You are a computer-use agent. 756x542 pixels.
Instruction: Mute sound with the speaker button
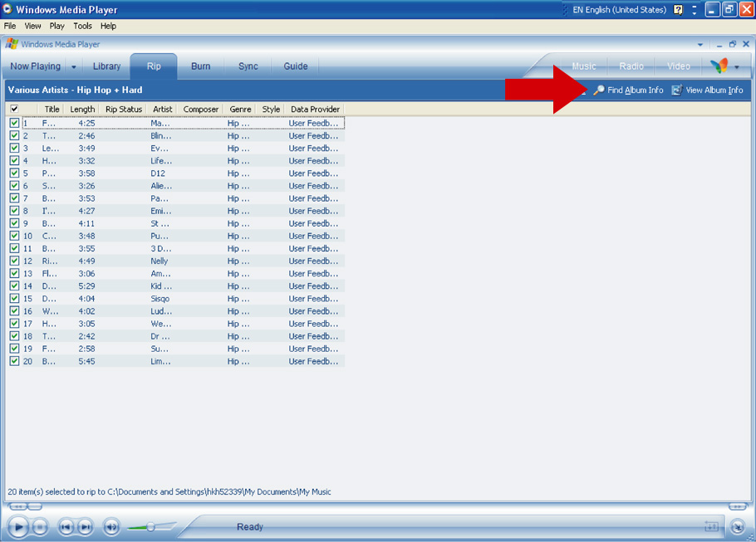point(111,527)
